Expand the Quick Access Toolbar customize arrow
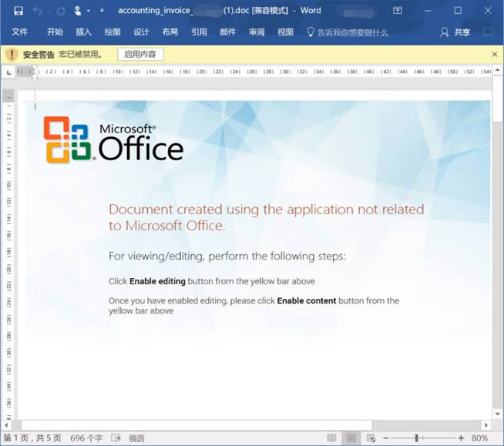This screenshot has height=446, width=504. (x=102, y=11)
